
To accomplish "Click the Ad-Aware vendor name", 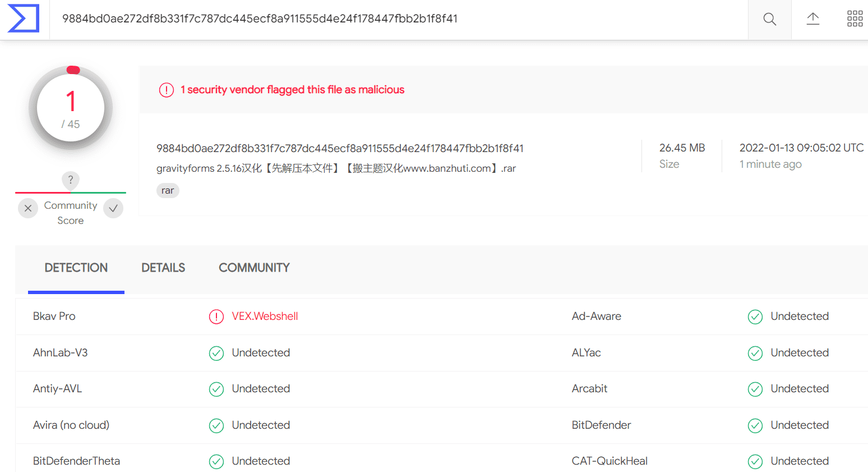I will click(x=597, y=317).
